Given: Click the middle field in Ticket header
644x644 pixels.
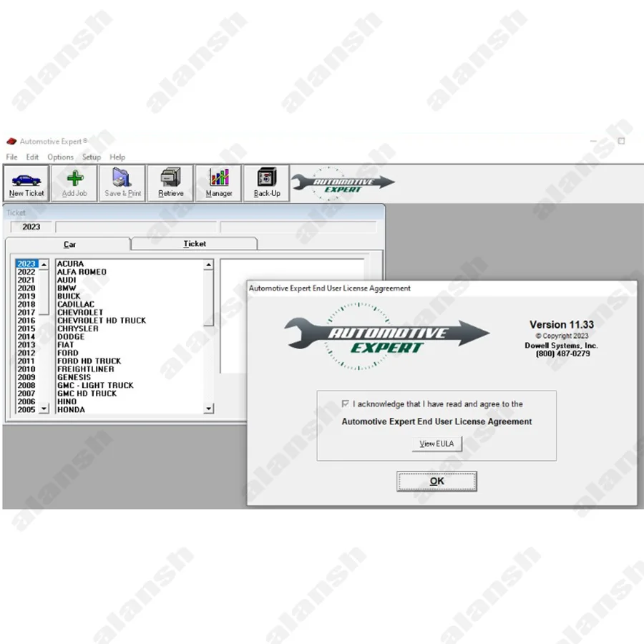Looking at the screenshot, I should pos(136,227).
